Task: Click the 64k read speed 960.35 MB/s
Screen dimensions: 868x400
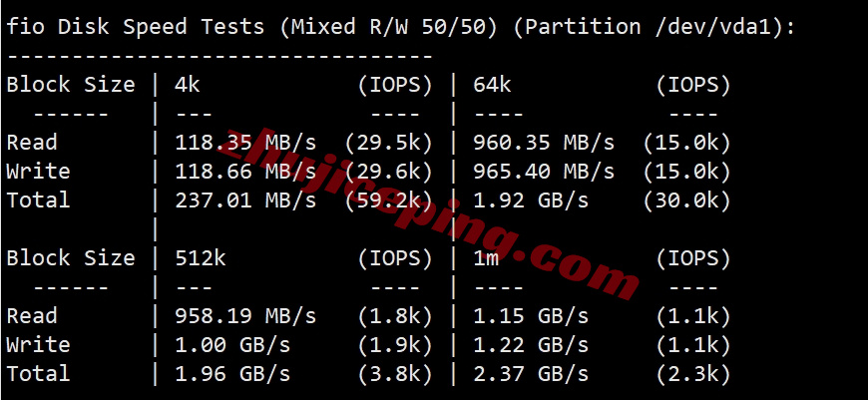Action: click(544, 143)
